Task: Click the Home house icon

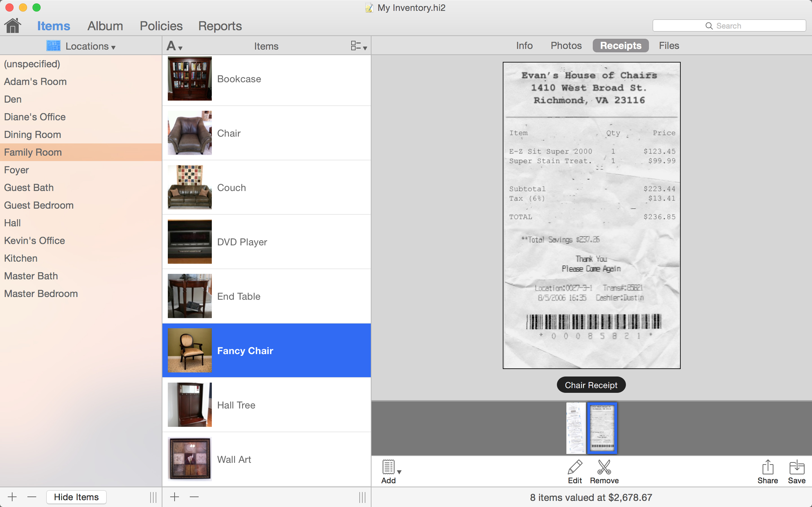Action: click(x=13, y=26)
